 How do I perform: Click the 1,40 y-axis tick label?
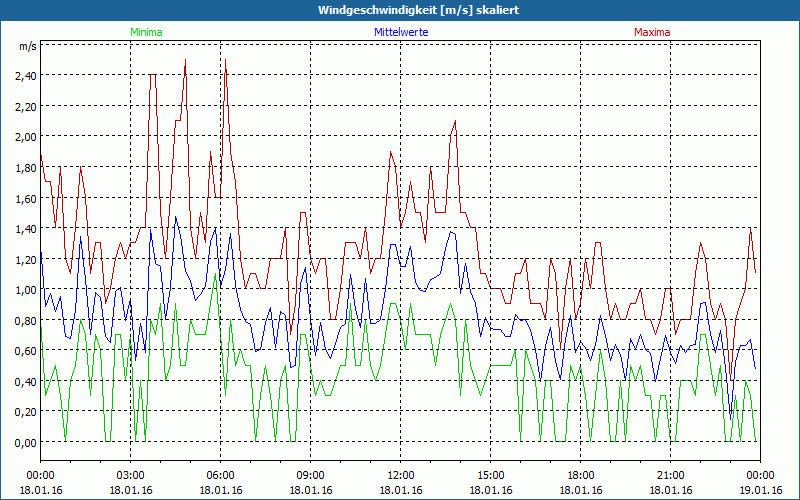(24, 229)
